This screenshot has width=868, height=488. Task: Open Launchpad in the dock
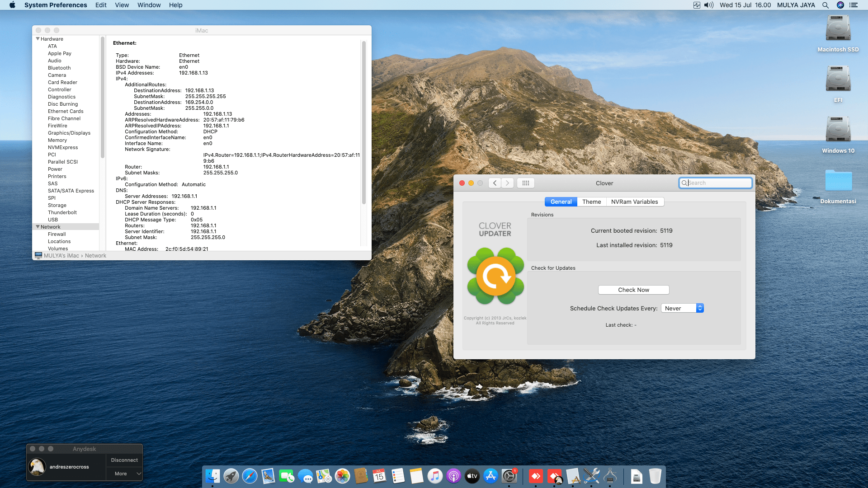231,476
